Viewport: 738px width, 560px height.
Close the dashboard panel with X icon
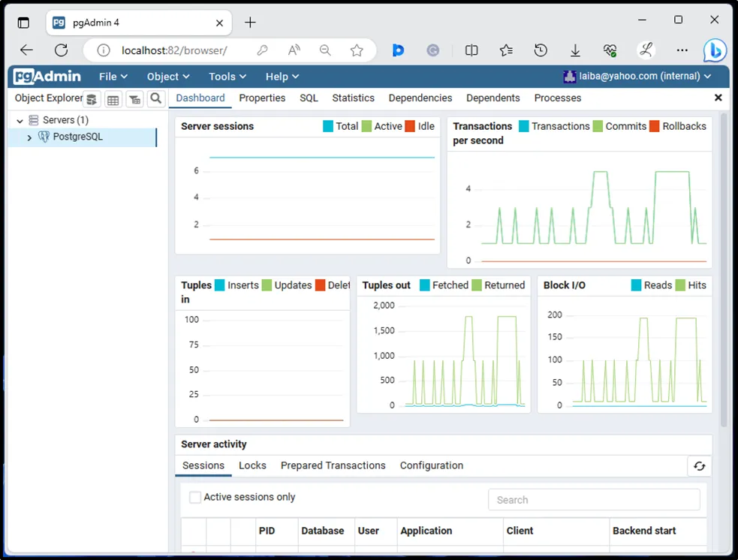718,98
